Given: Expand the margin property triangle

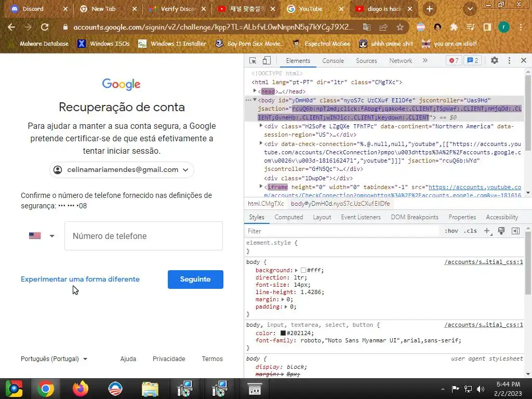Looking at the screenshot, I should 283,300.
